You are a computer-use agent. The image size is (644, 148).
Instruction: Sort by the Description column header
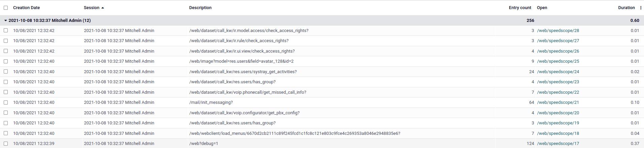[x=200, y=8]
